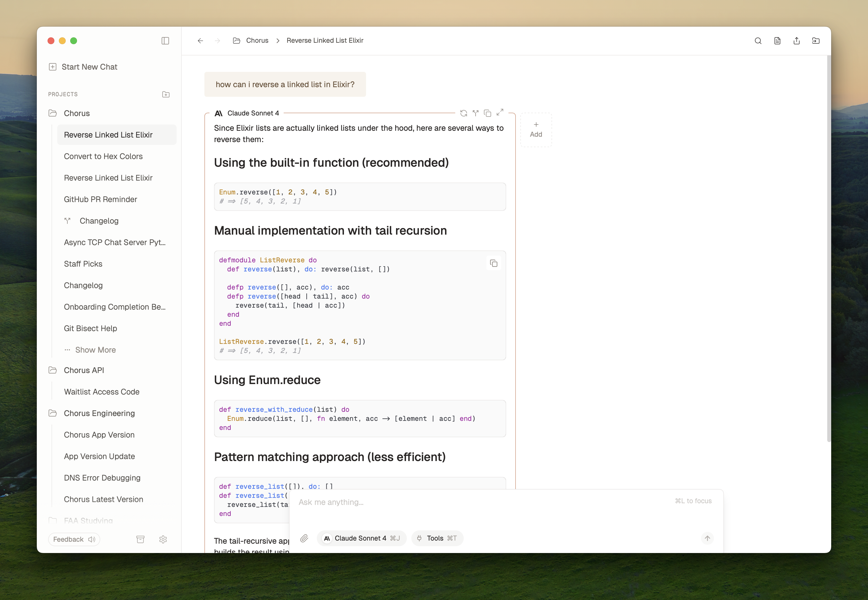Click the share icon in header
868x600 pixels.
797,41
